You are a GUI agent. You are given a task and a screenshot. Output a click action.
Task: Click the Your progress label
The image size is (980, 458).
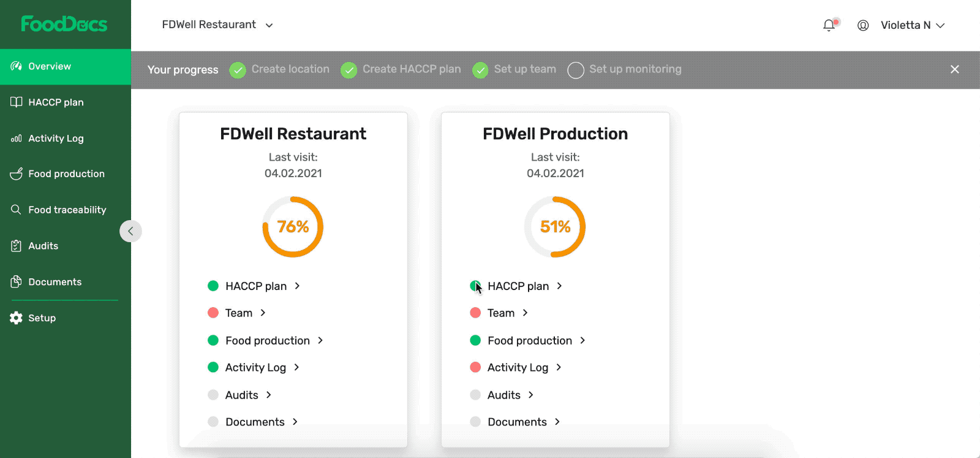(x=183, y=70)
